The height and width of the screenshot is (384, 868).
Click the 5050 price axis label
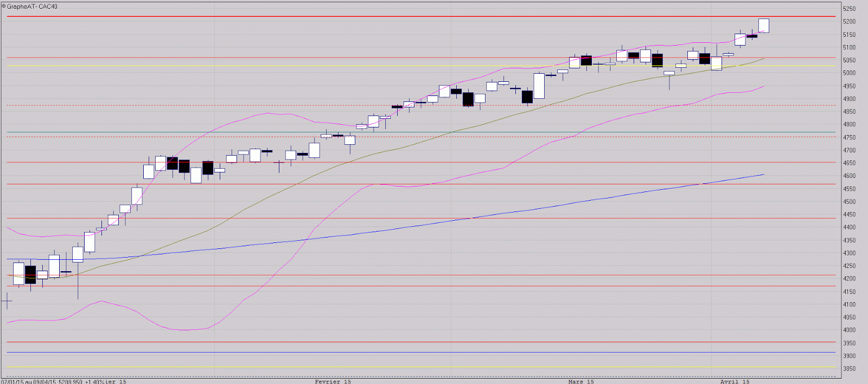click(849, 60)
